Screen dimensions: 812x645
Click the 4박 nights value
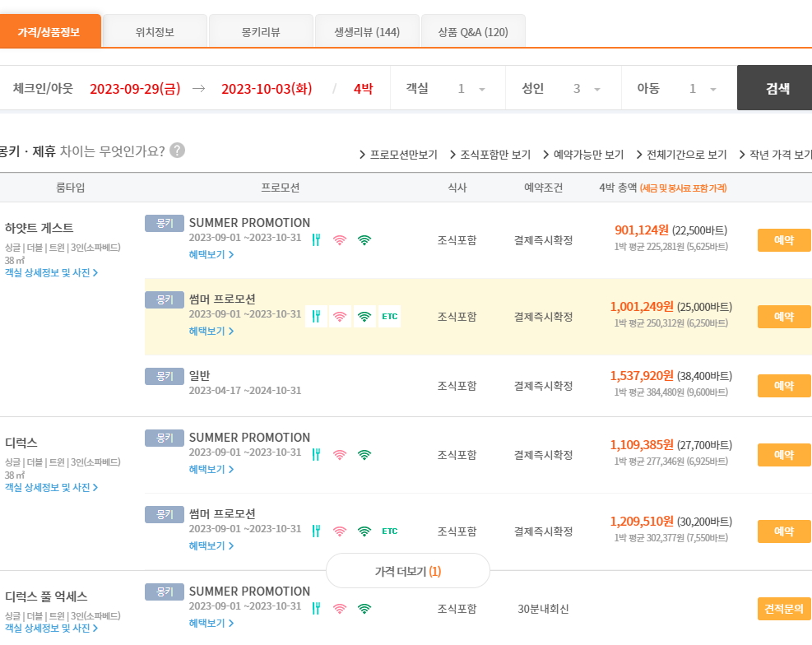click(363, 89)
